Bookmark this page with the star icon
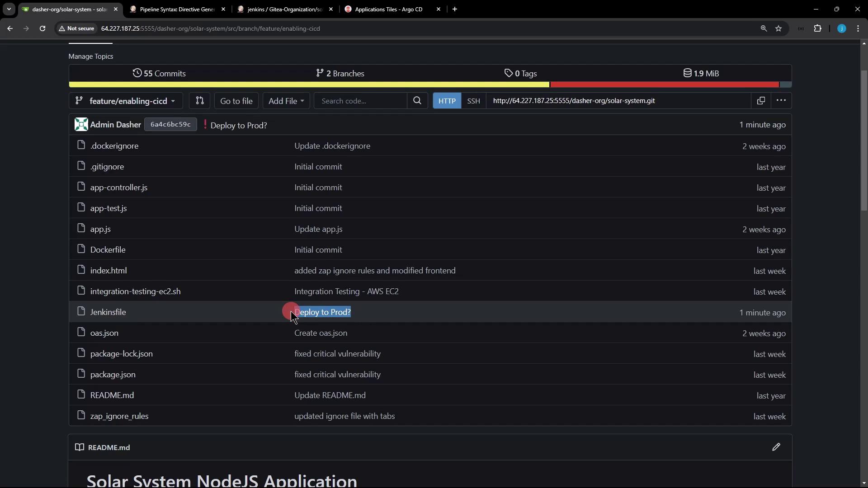The image size is (868, 488). [778, 28]
